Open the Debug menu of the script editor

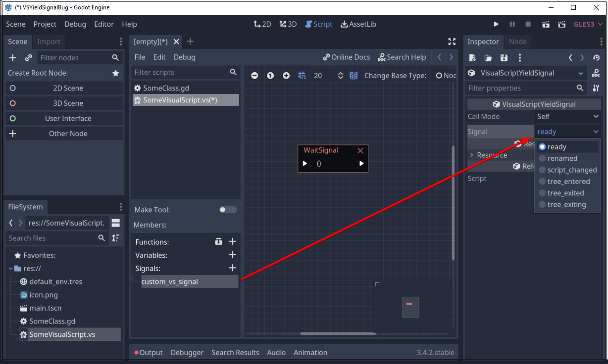[x=184, y=57]
